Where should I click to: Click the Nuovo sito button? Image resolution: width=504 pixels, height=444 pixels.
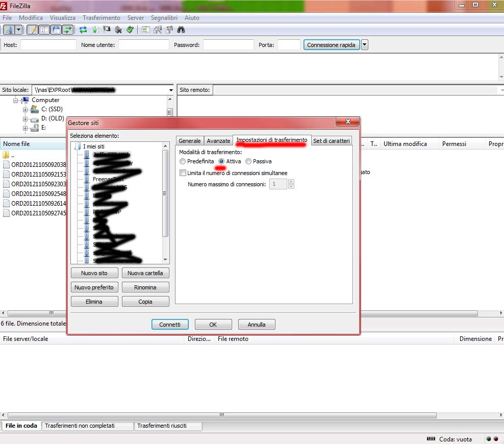(94, 273)
